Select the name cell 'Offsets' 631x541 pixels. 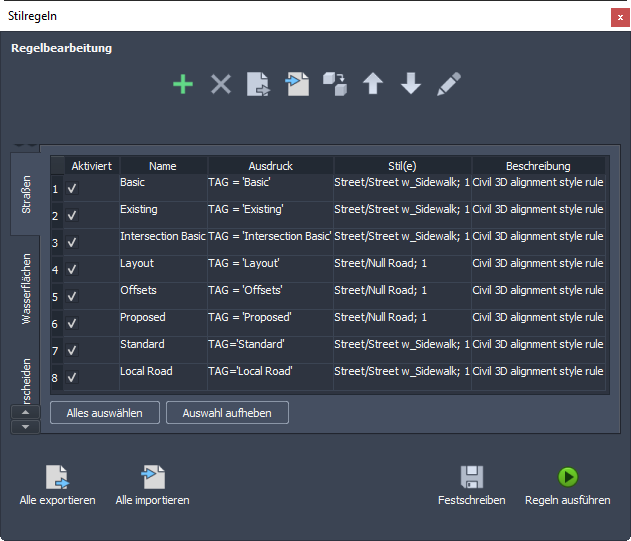coord(163,296)
